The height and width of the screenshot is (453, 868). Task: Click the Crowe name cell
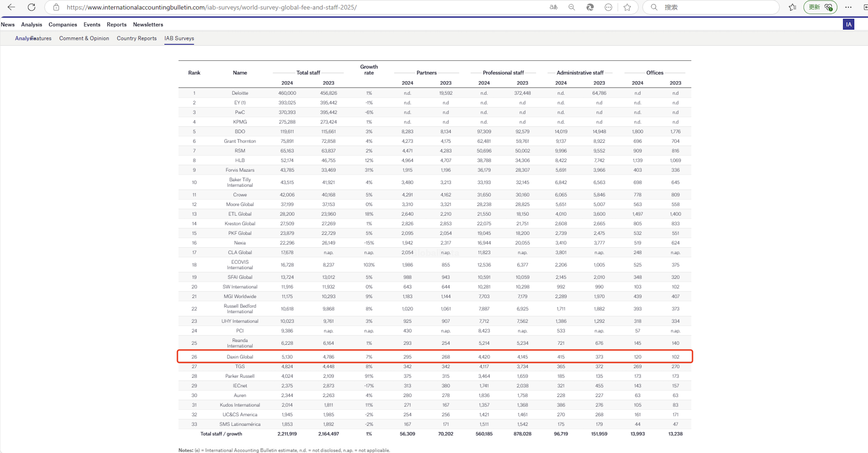(x=240, y=195)
